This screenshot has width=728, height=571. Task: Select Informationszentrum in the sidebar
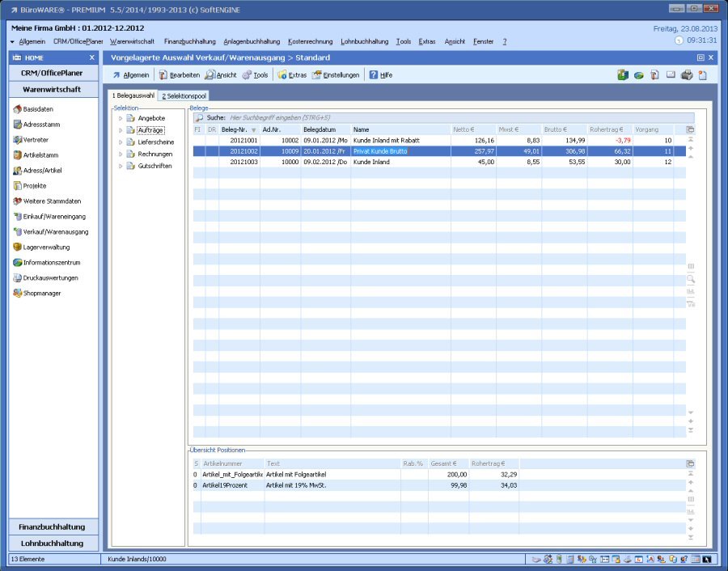[x=51, y=263]
